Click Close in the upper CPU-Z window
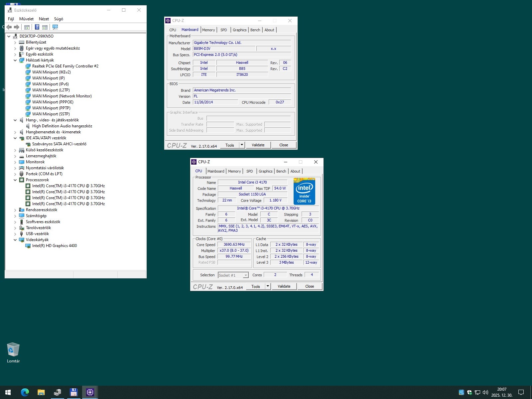This screenshot has height=399, width=532. point(284,145)
